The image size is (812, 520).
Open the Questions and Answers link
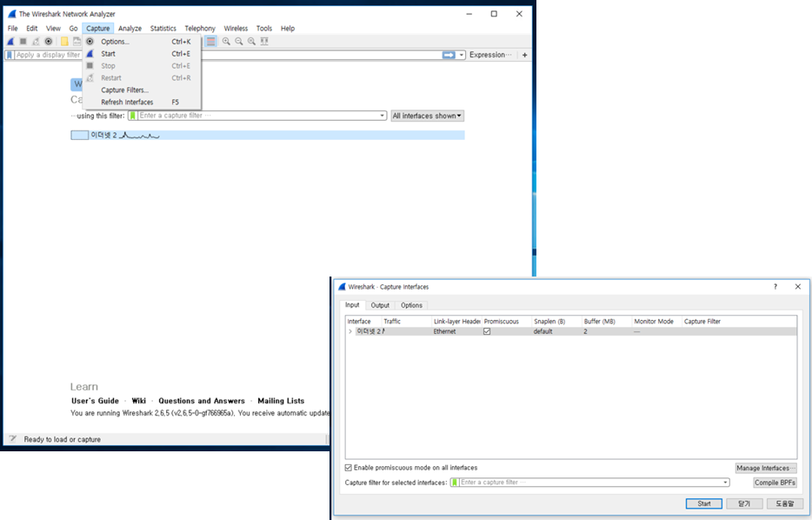202,401
